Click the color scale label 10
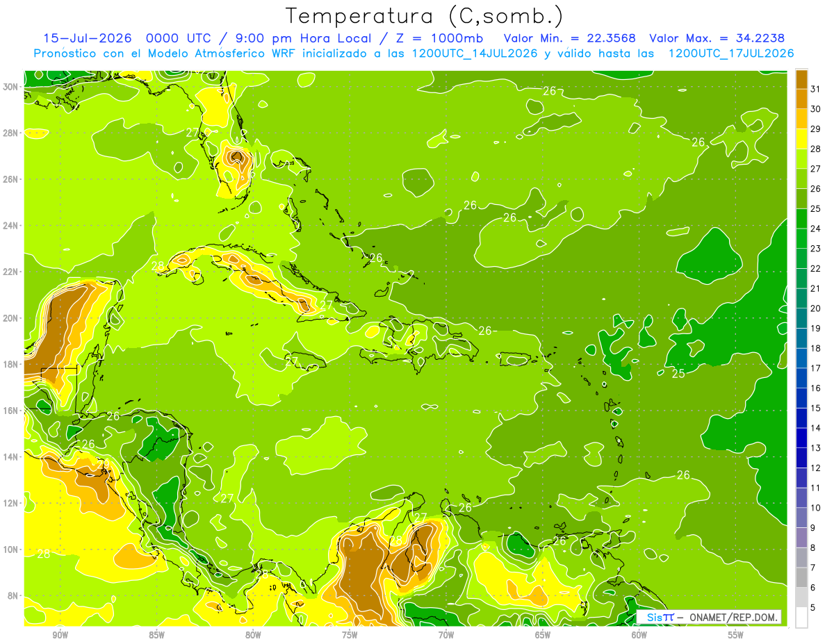Viewport: 834px width, 644px height. [x=816, y=508]
